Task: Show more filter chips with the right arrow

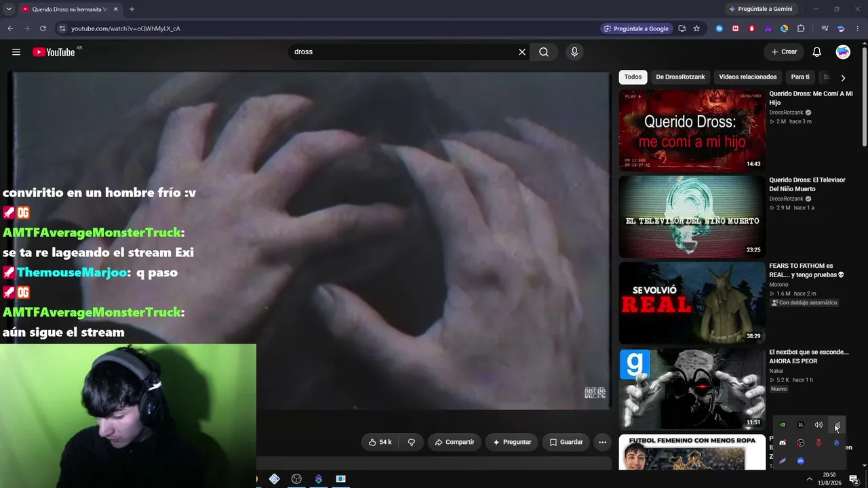Action: pyautogui.click(x=843, y=78)
